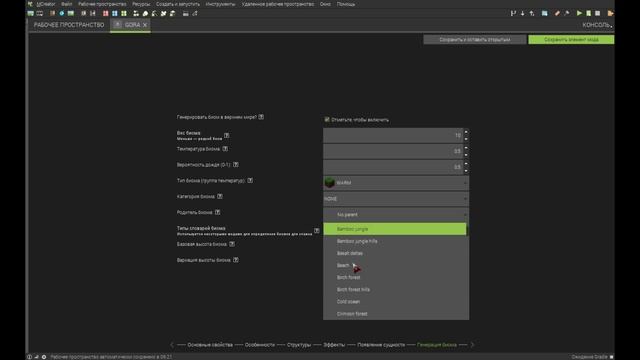Click the round blue icon in left toolbar

click(x=62, y=13)
